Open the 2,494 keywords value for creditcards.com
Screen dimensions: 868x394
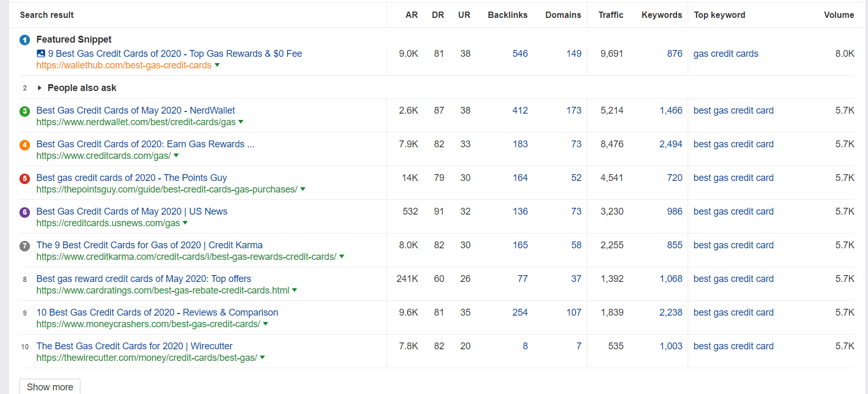coord(671,144)
